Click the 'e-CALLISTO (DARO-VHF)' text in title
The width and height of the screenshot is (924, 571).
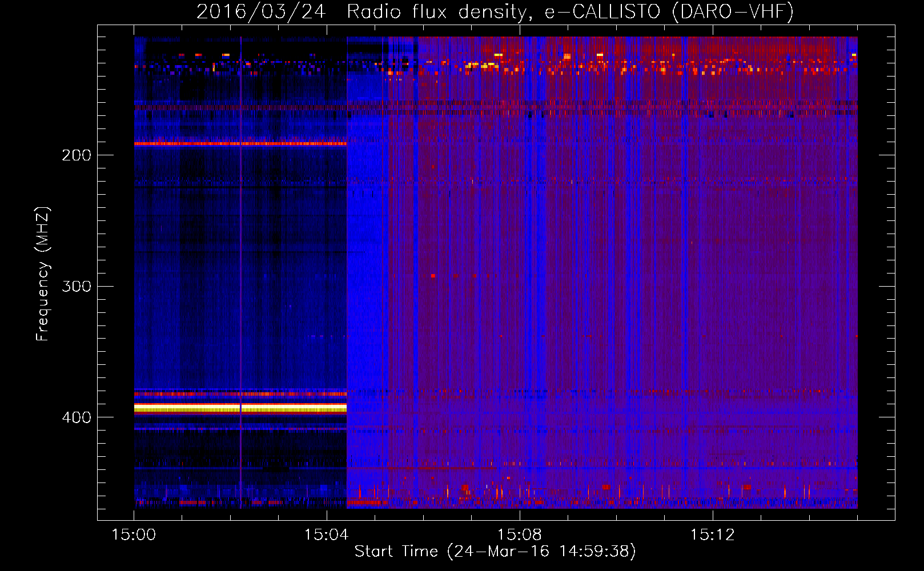(669, 11)
